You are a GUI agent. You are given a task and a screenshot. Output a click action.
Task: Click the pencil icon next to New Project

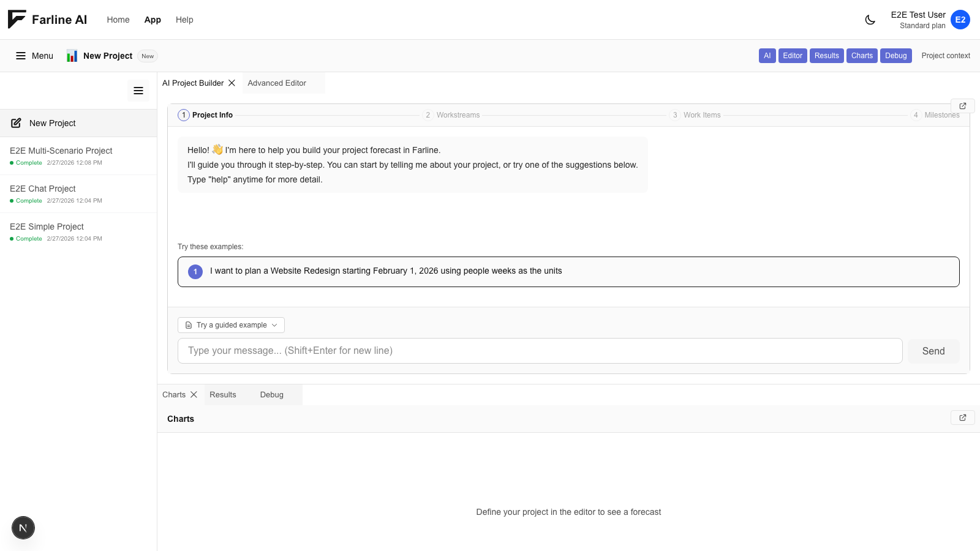(x=15, y=122)
